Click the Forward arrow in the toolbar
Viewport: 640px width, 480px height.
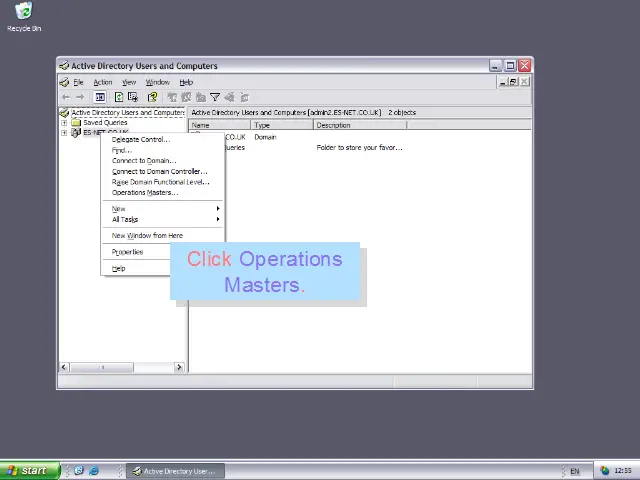click(80, 97)
